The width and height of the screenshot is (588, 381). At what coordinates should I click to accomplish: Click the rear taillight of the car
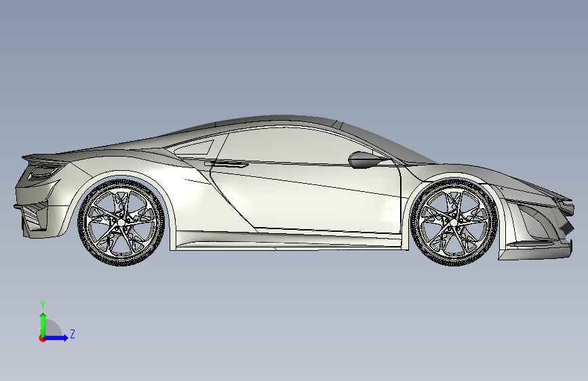(x=43, y=172)
